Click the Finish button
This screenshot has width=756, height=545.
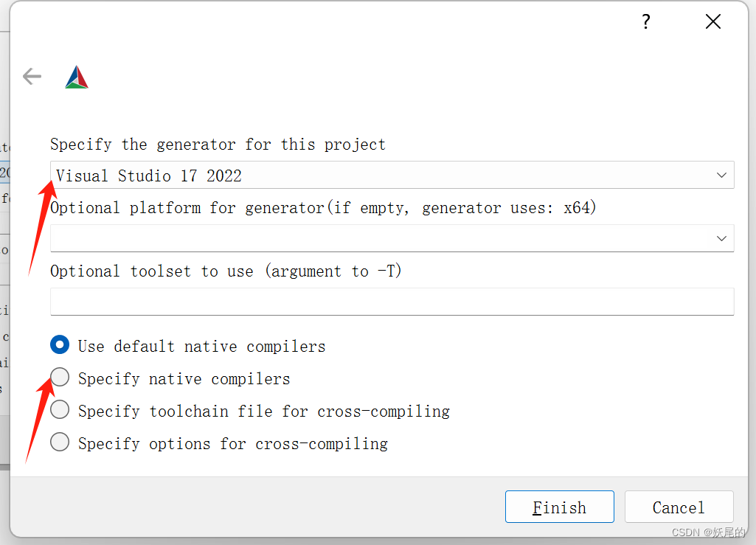559,507
